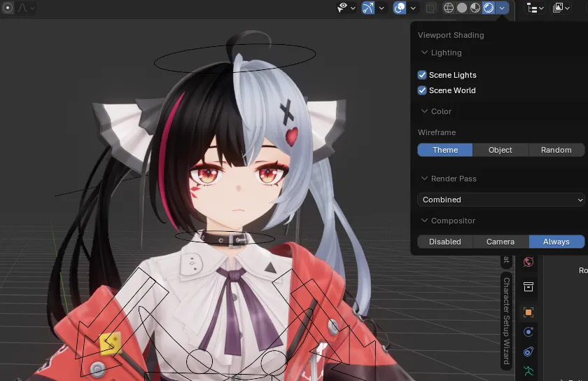Open the gizmo options dropdown arrow

coord(381,8)
